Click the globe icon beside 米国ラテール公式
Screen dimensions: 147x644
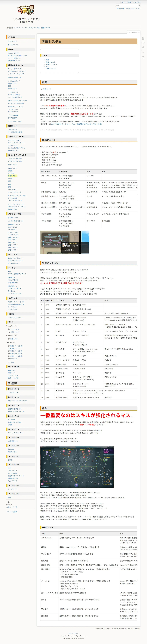click(x=9, y=356)
